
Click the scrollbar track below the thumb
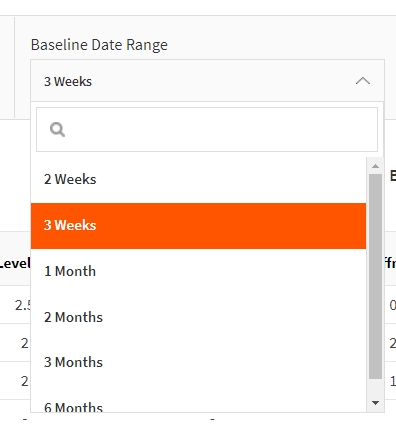tap(375, 387)
